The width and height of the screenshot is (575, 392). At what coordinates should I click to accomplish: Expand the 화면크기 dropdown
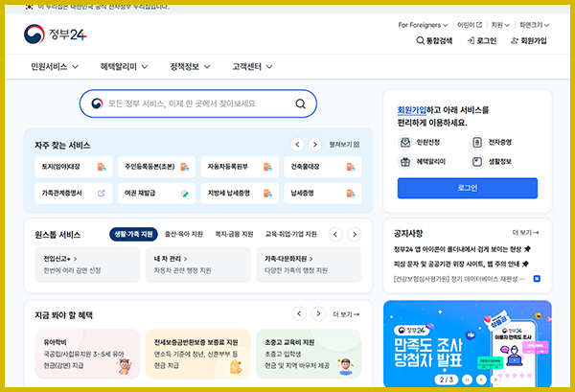(535, 25)
